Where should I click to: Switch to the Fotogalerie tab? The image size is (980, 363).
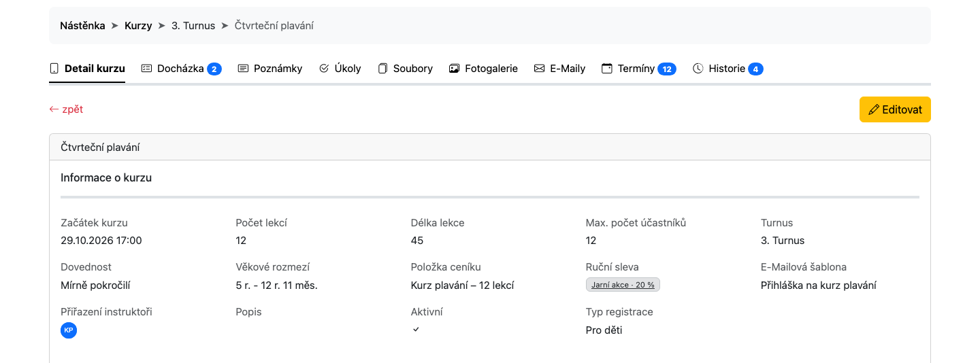coord(484,69)
